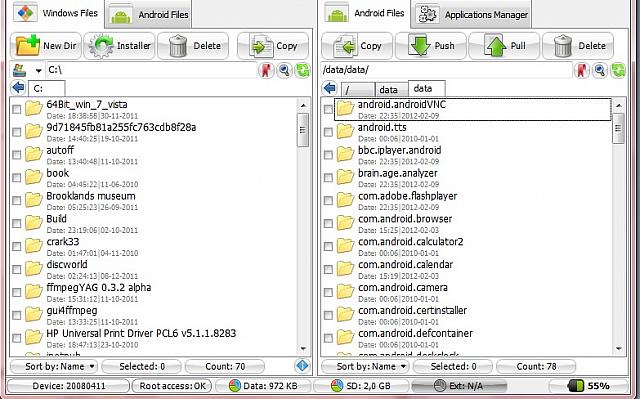Click the Ext: N/A disk icon
The height and width of the screenshot is (399, 640).
pos(439,386)
